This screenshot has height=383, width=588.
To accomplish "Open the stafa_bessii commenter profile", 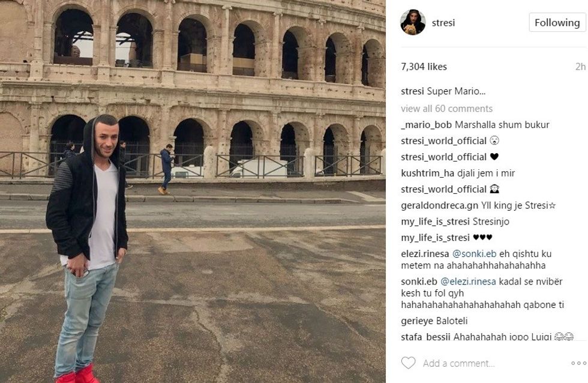I will 425,337.
